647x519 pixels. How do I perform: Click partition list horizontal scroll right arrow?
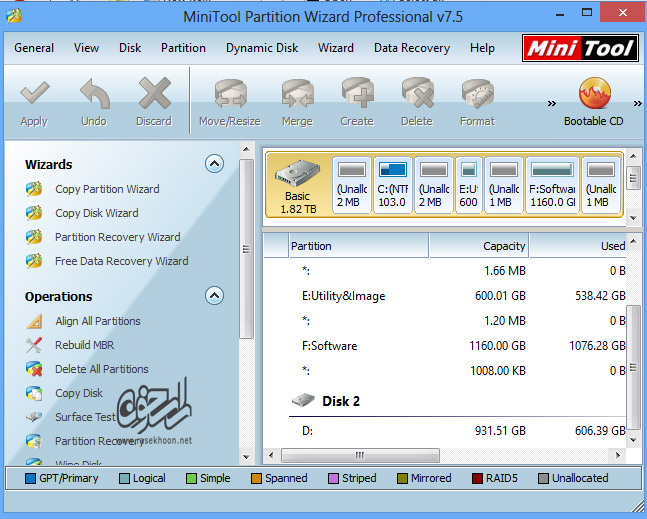(x=618, y=455)
